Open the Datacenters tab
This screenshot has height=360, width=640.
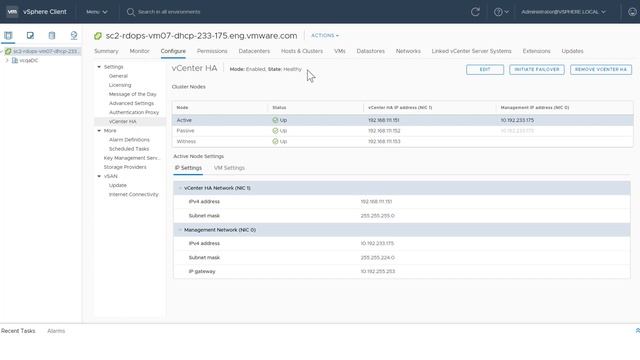pos(254,51)
